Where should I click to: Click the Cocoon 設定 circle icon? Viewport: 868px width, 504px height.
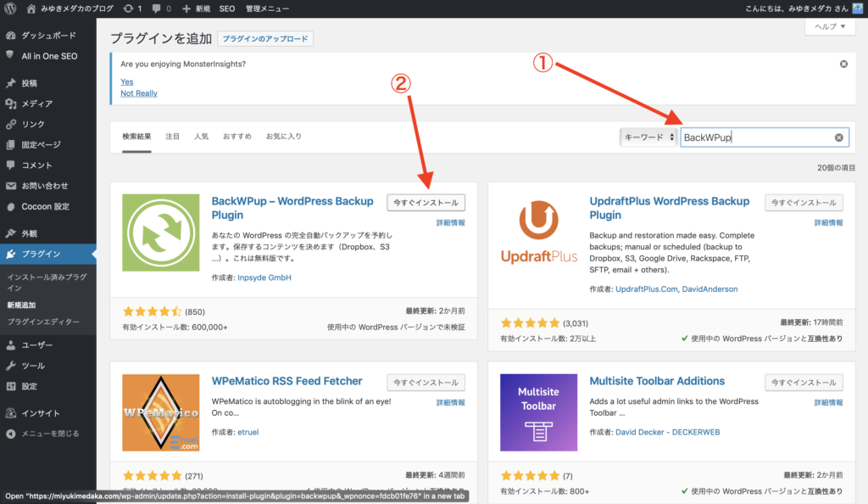pyautogui.click(x=10, y=206)
